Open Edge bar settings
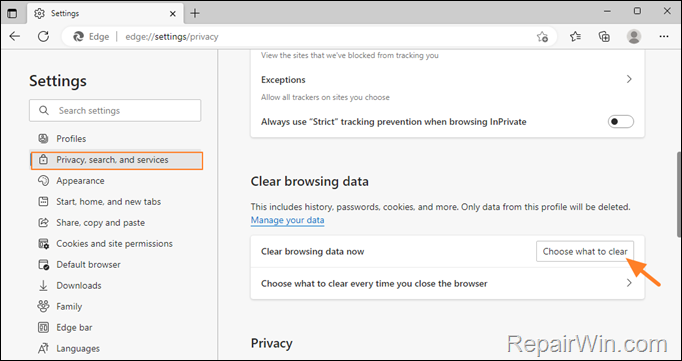682x361 pixels. click(x=74, y=328)
